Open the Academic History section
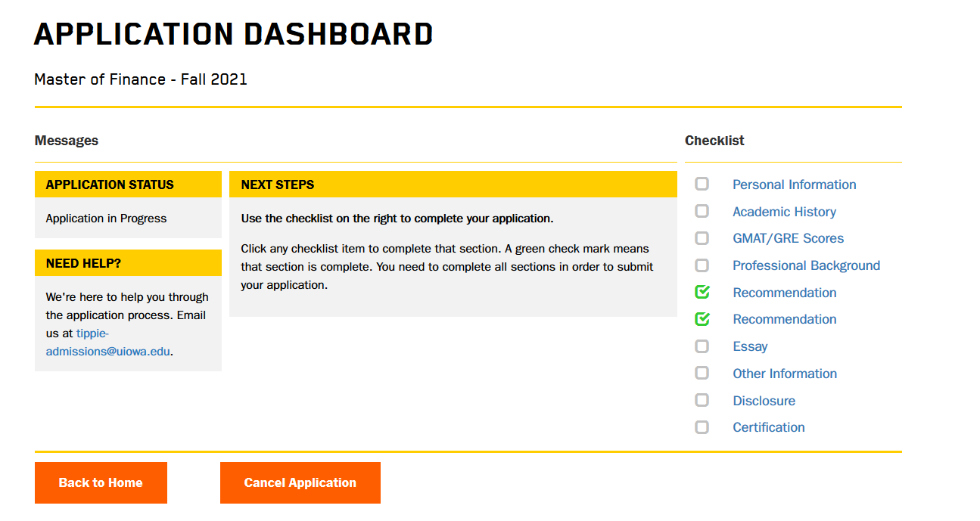 [x=784, y=211]
